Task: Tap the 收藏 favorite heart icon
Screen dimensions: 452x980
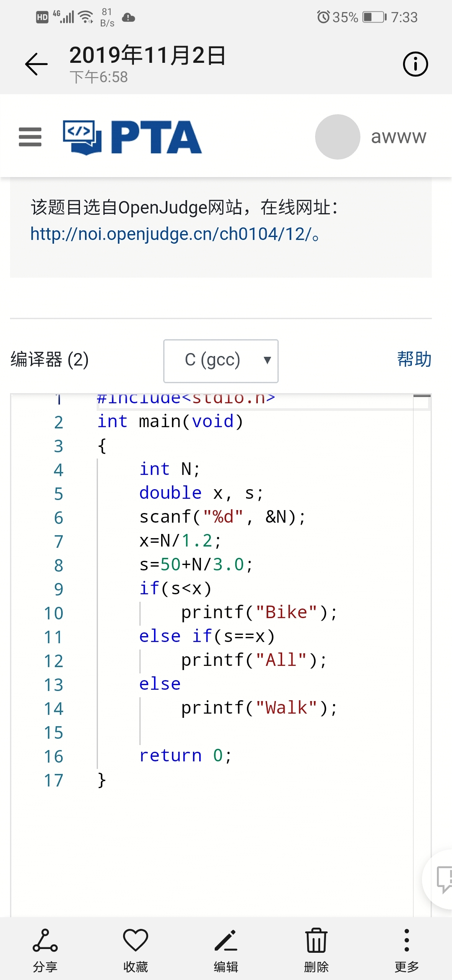Action: 136,950
